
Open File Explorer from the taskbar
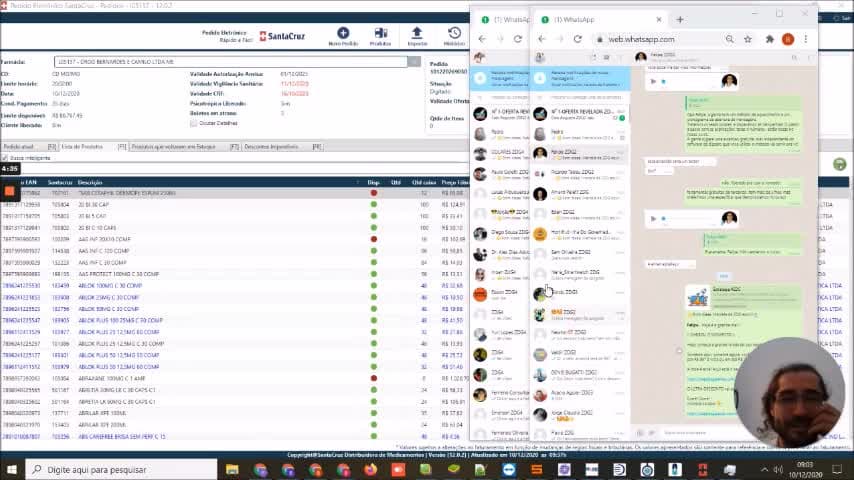coord(232,470)
